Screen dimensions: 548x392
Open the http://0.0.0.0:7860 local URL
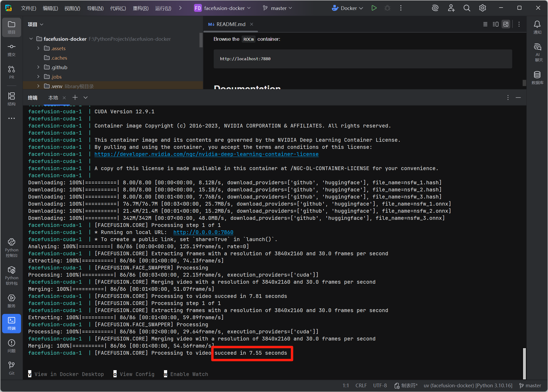coord(203,232)
